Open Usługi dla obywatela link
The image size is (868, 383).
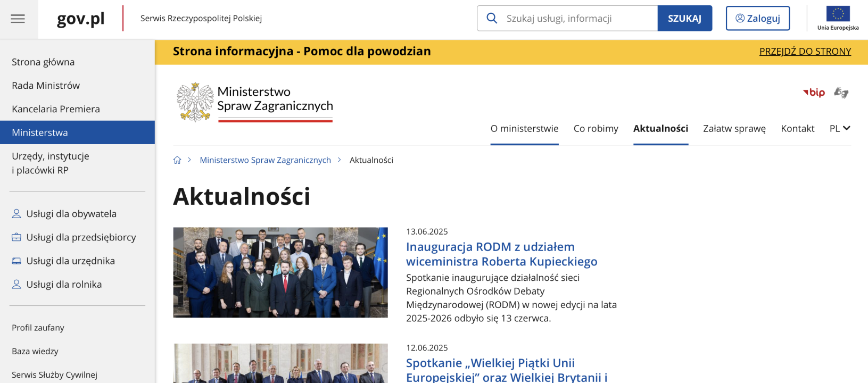[71, 214]
